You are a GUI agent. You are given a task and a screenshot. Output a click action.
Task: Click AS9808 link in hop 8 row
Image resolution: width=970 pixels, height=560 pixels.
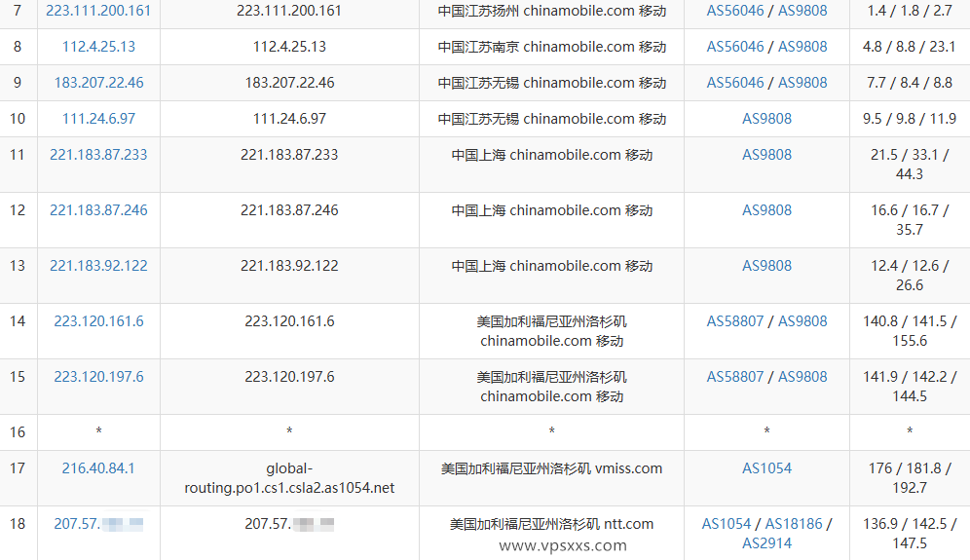click(x=802, y=47)
